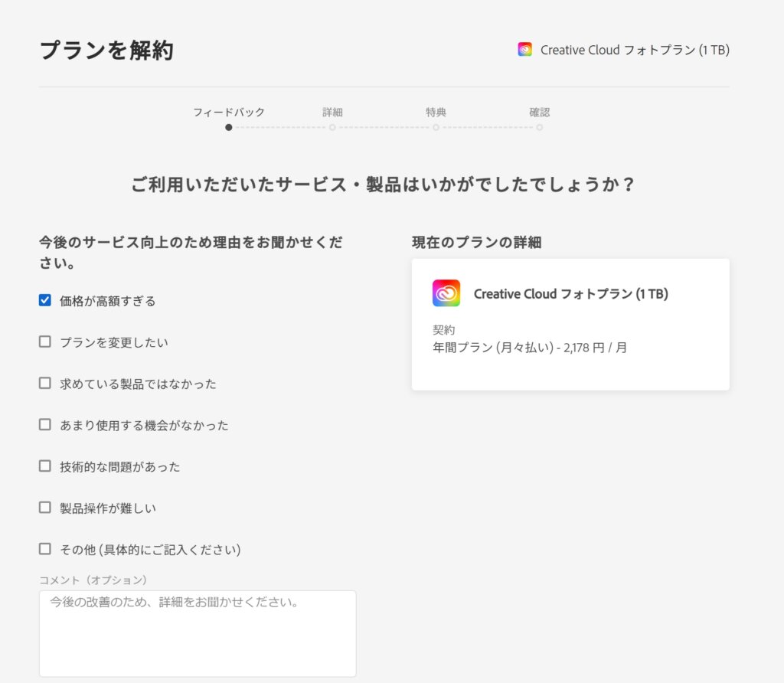Click the Creative Cloud icon in header
Screen dimensions: 784x683
point(524,50)
